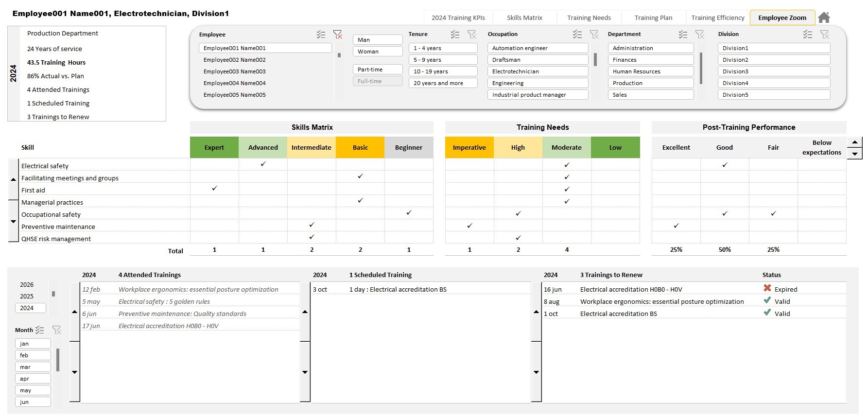Go to the Training Plan tab
Image resolution: width=868 pixels, height=420 pixels.
653,17
